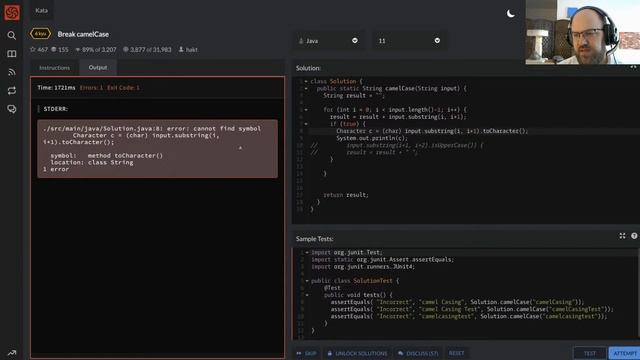
Task: Click the trending arrow icon at sidebar bottom
Action: click(12, 353)
